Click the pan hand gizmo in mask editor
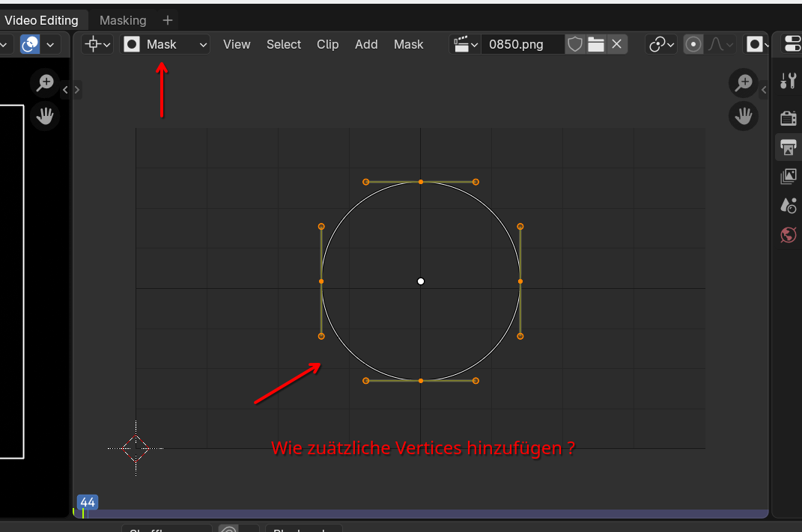Screen dimensions: 802x532 coord(743,116)
